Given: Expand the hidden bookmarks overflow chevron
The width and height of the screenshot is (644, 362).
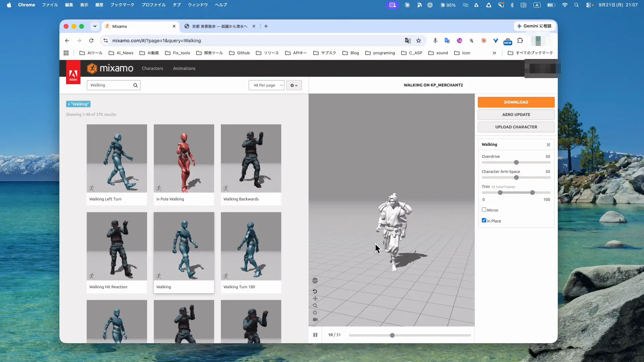Looking at the screenshot, I should coord(494,53).
